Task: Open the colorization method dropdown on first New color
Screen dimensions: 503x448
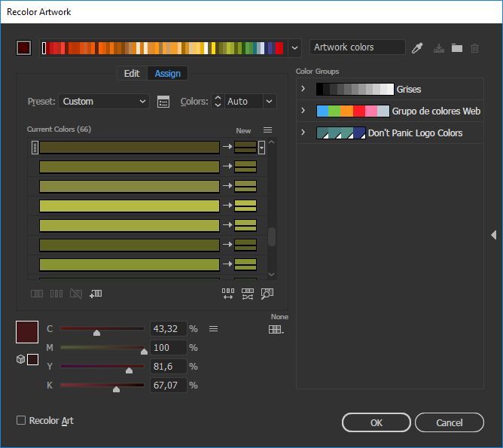Action: pos(261,148)
